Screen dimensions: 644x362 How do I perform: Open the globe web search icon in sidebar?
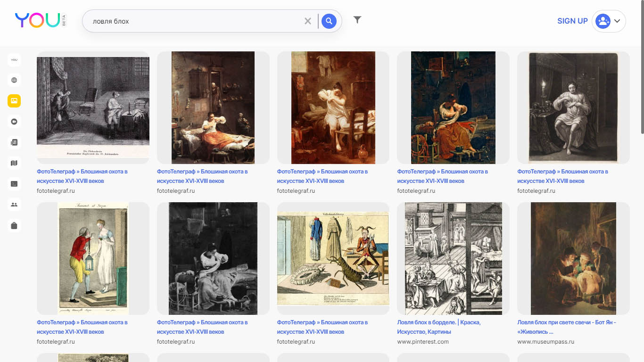point(14,80)
